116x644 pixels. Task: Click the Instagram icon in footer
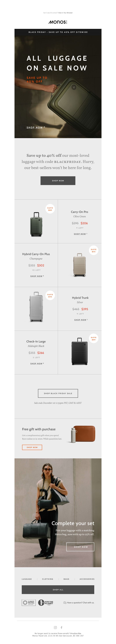coord(55,627)
